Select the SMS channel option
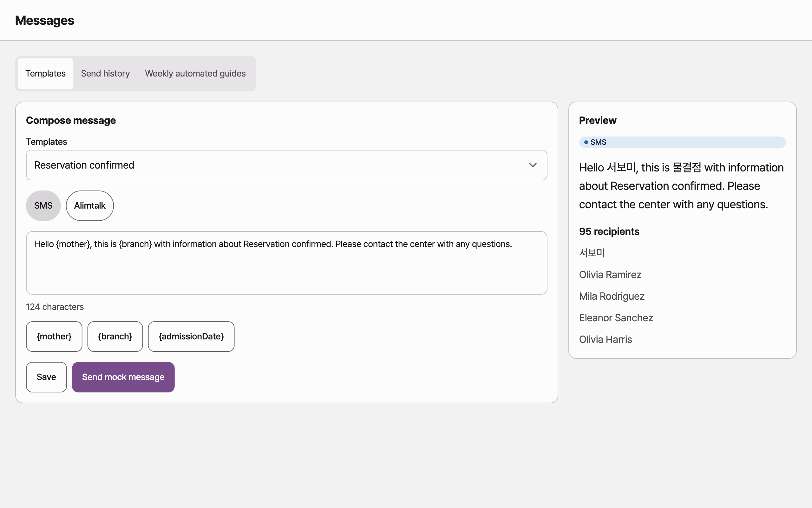812x508 pixels. pyautogui.click(x=43, y=206)
